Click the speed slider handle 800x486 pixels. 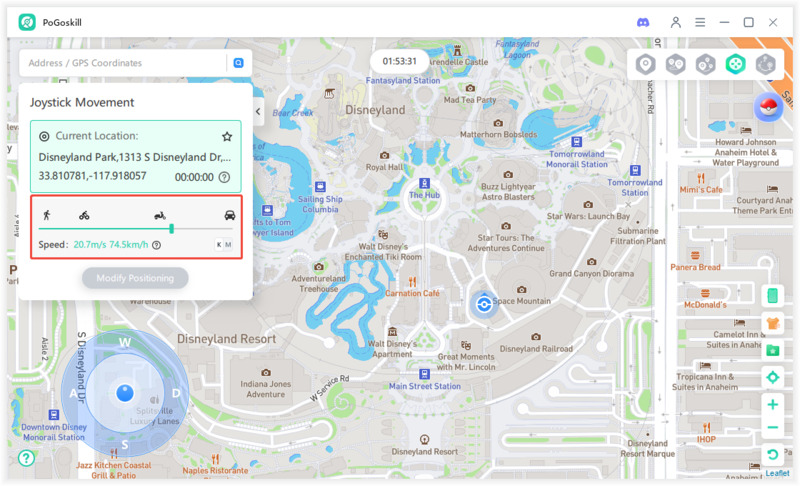point(171,228)
